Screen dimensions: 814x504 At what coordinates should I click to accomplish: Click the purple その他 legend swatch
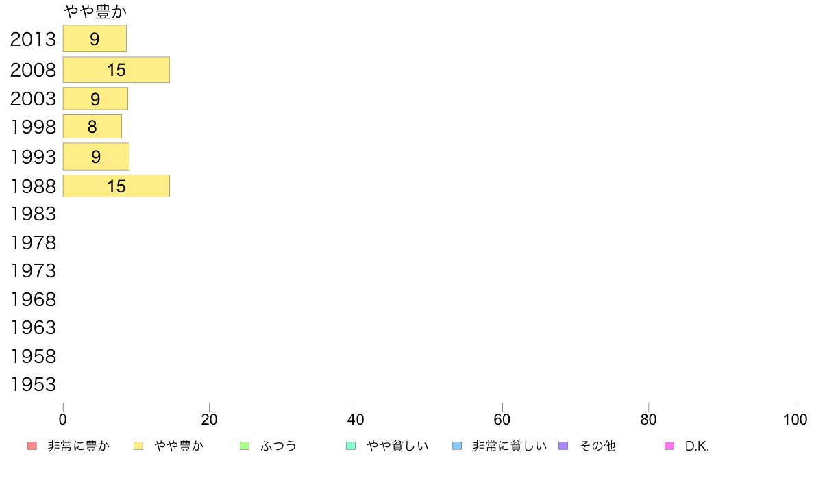coord(563,446)
